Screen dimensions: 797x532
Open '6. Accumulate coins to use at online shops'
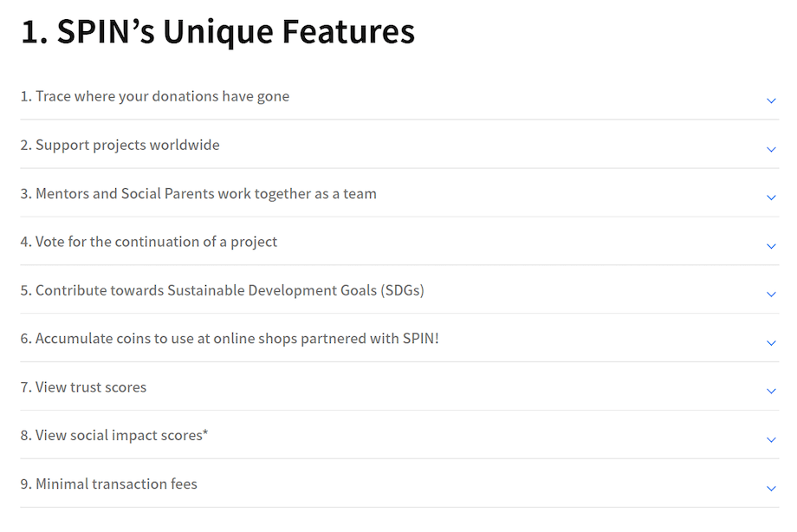tap(230, 339)
